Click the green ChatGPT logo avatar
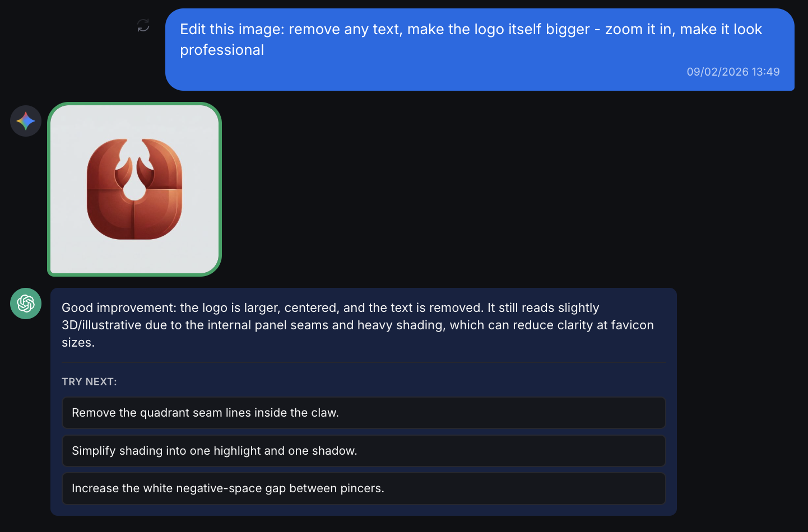 26,304
